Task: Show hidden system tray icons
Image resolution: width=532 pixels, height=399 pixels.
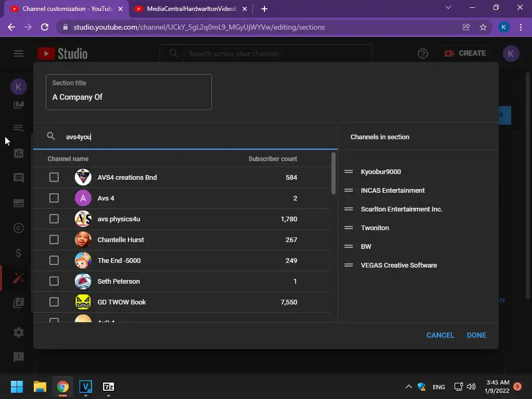Action: click(x=409, y=387)
